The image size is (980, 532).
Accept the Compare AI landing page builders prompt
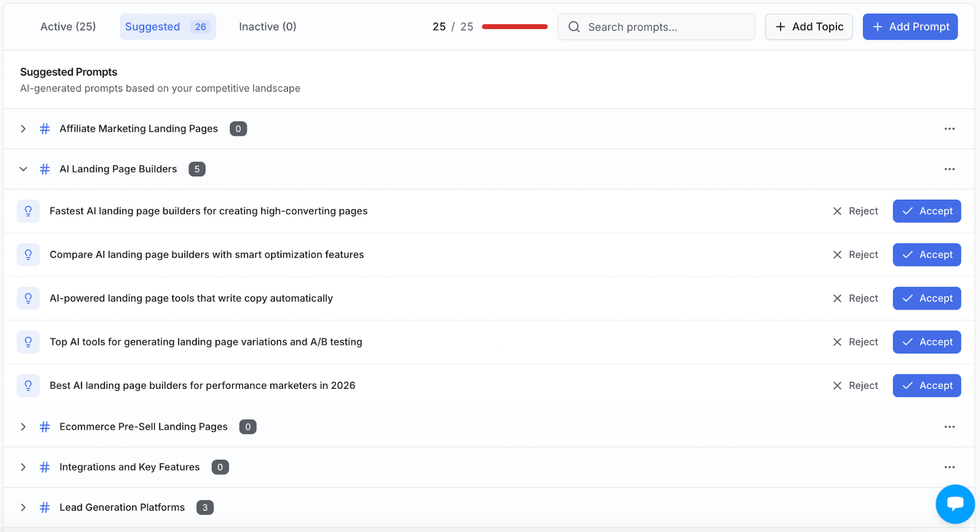927,255
